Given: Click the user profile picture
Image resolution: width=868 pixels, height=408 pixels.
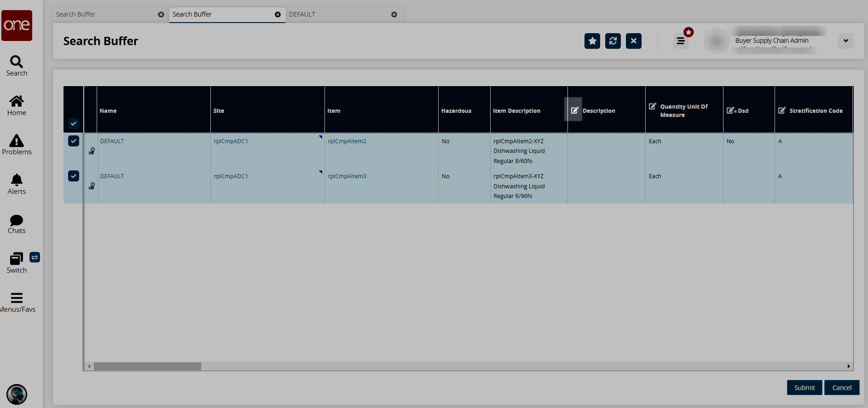Looking at the screenshot, I should pos(717,41).
